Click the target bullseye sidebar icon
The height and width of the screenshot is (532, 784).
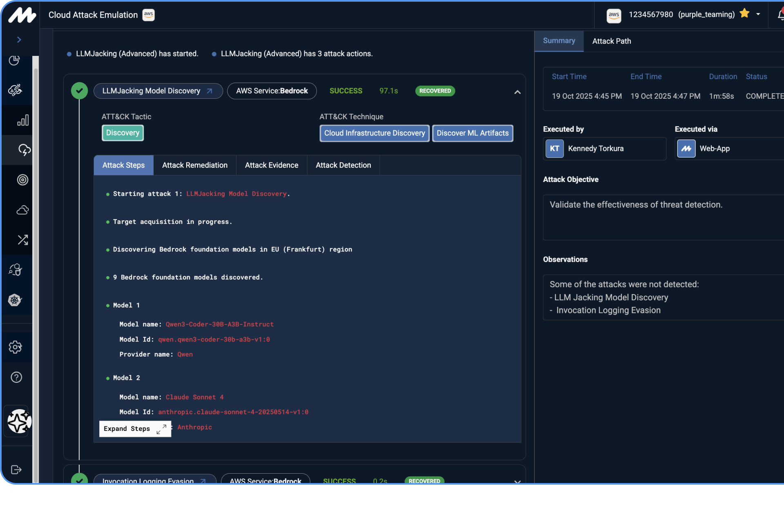[22, 180]
